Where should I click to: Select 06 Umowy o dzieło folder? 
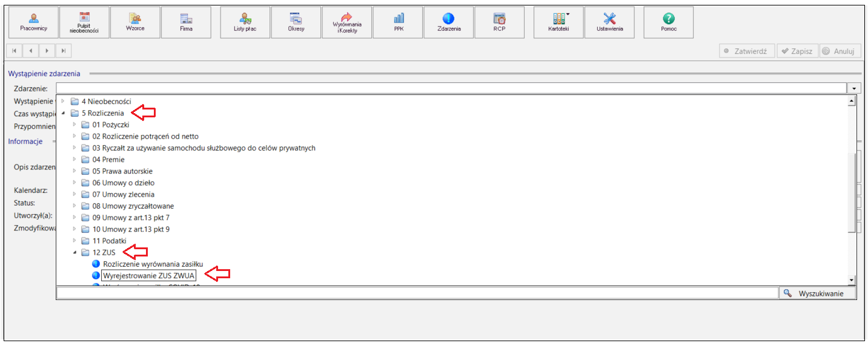point(124,183)
